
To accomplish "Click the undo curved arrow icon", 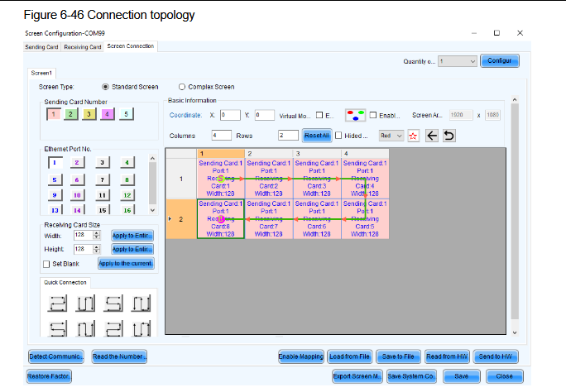I will click(449, 136).
